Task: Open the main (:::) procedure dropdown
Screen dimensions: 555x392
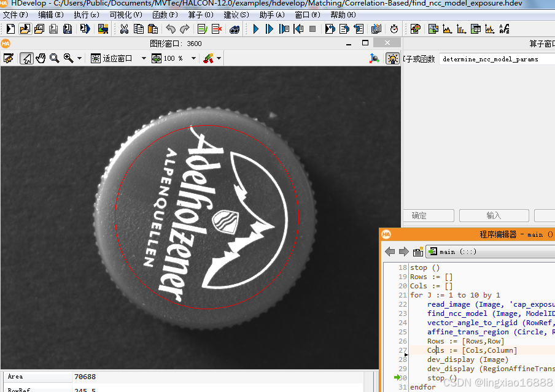Action: pos(490,252)
